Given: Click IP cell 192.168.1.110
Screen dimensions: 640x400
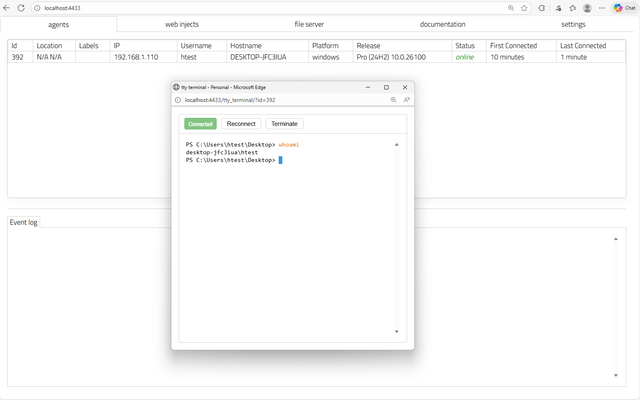Looking at the screenshot, I should click(x=143, y=57).
